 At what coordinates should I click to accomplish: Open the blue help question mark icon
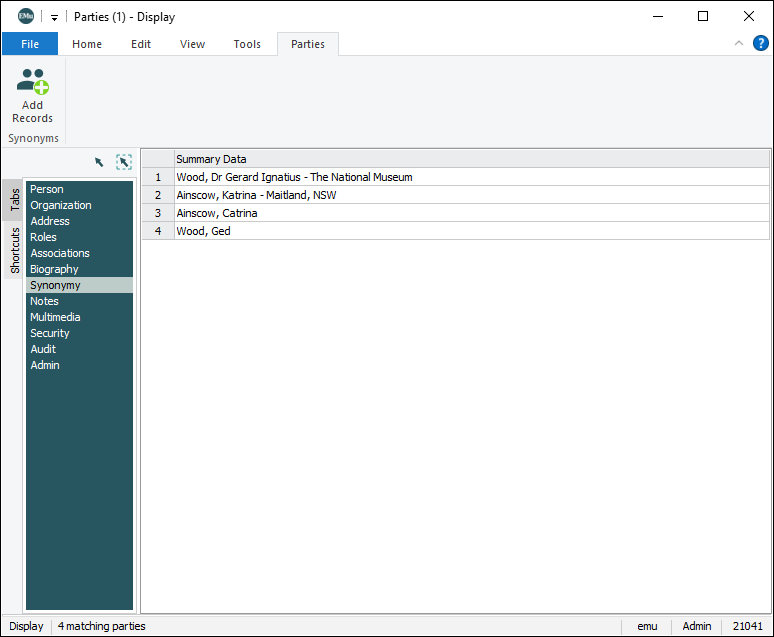pos(760,43)
